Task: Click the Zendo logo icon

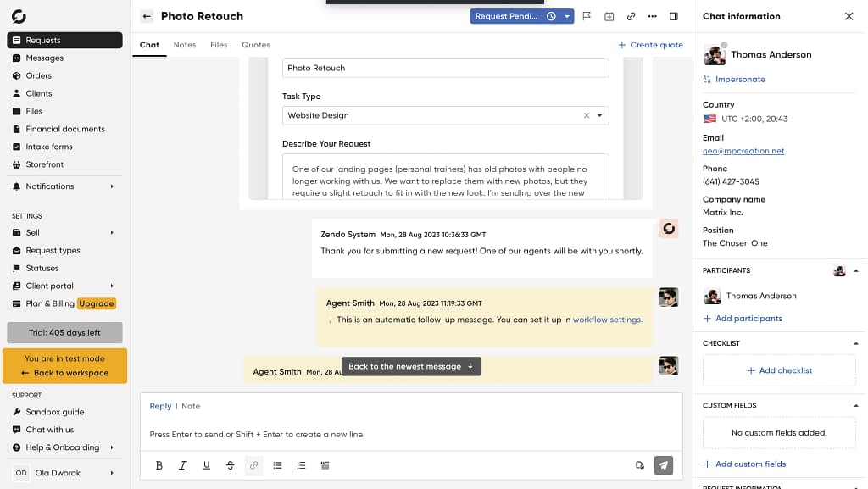Action: [19, 17]
